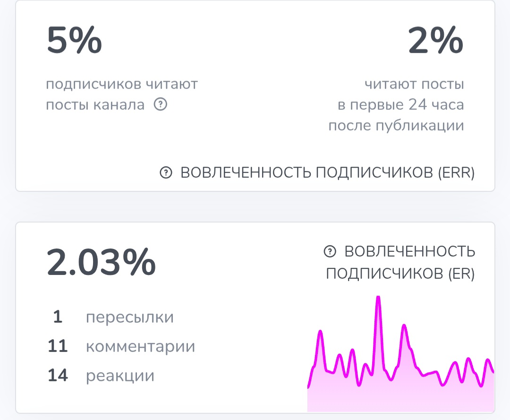Select the "пересылки" metric label
This screenshot has width=510, height=420.
point(129,317)
